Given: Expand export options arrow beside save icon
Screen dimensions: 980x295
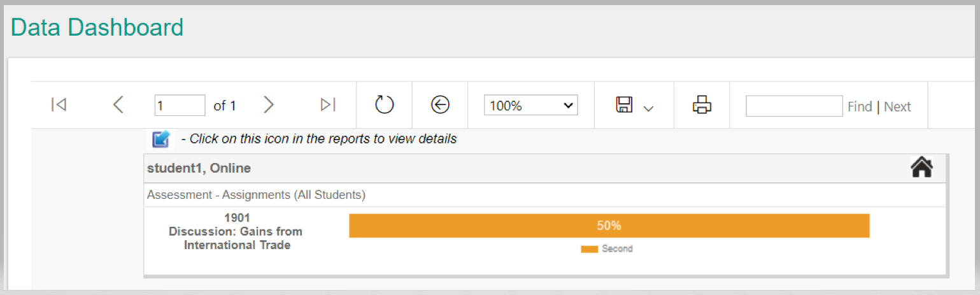Looking at the screenshot, I should 648,108.
